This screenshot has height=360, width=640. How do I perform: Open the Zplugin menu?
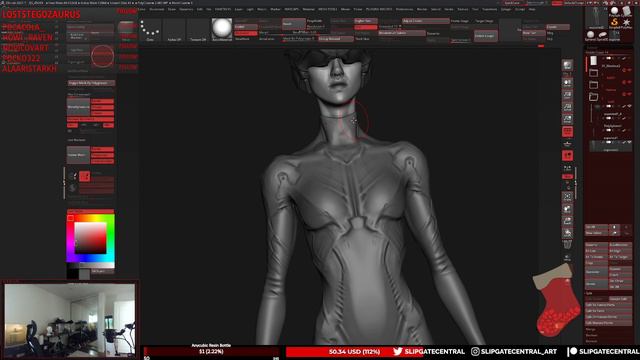506,9
